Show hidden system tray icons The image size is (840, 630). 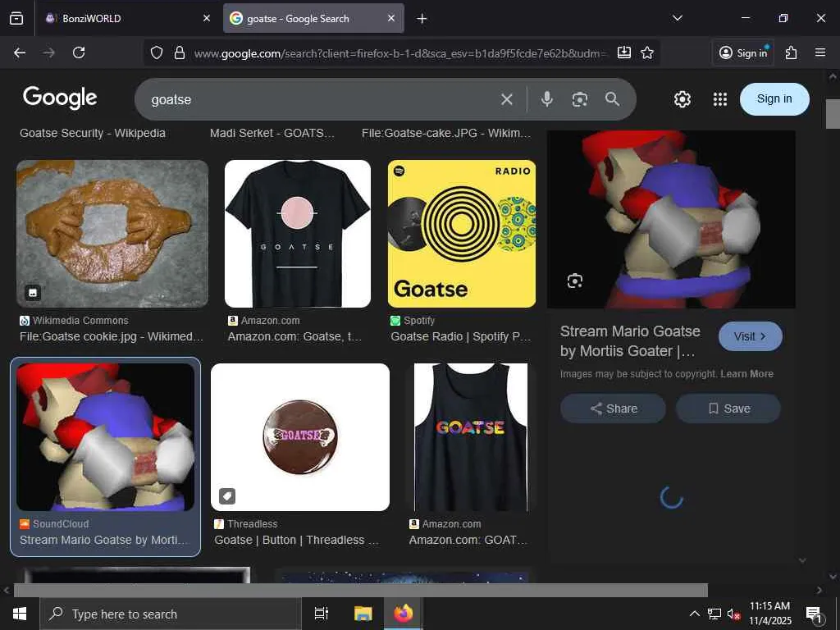click(694, 614)
